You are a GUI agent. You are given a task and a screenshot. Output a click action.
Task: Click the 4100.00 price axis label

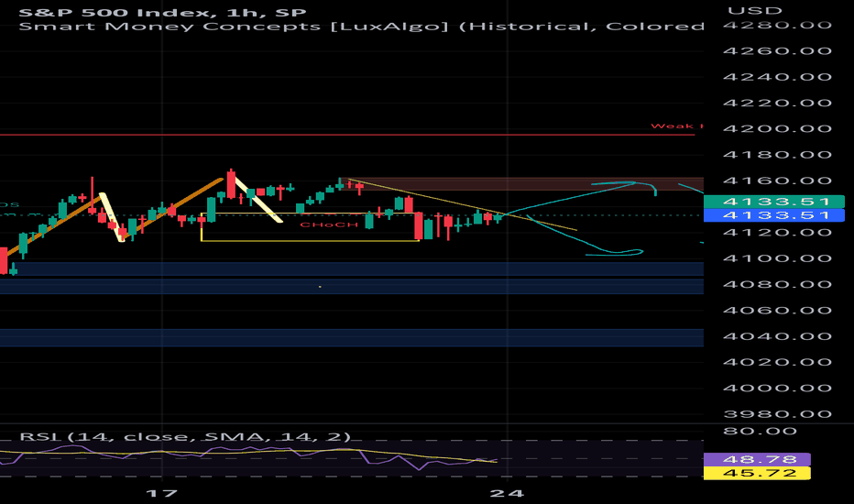777,258
